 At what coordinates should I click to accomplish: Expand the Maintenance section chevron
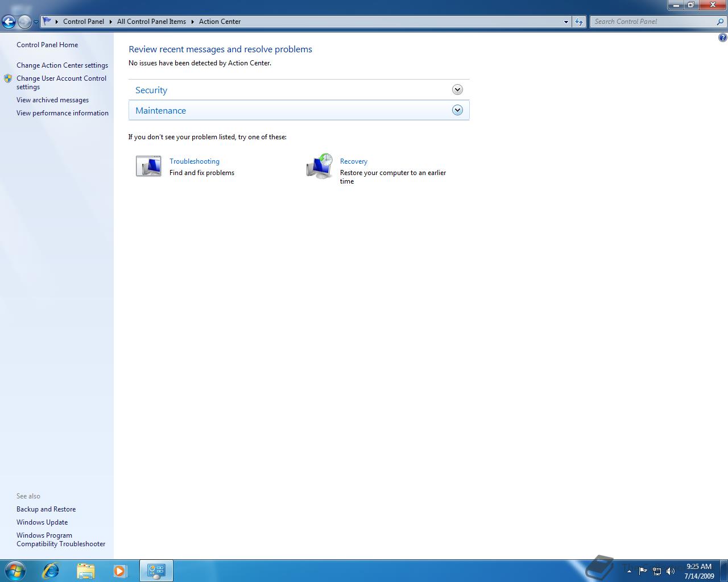457,110
